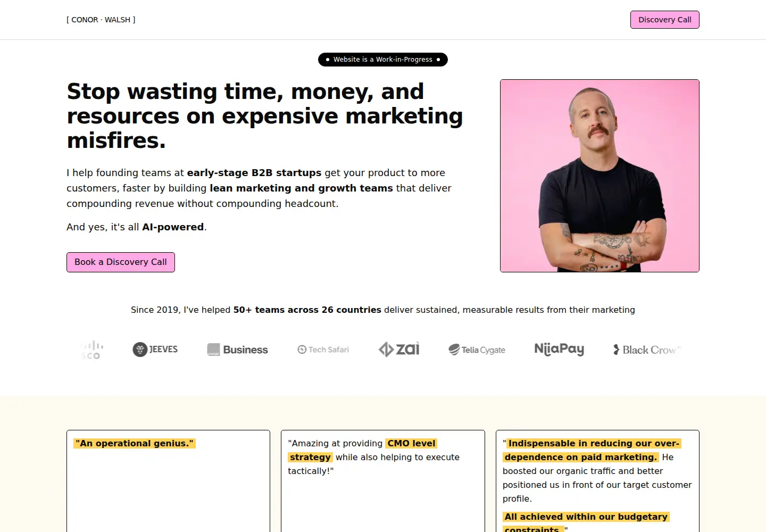Click the Zai logo

[399, 349]
